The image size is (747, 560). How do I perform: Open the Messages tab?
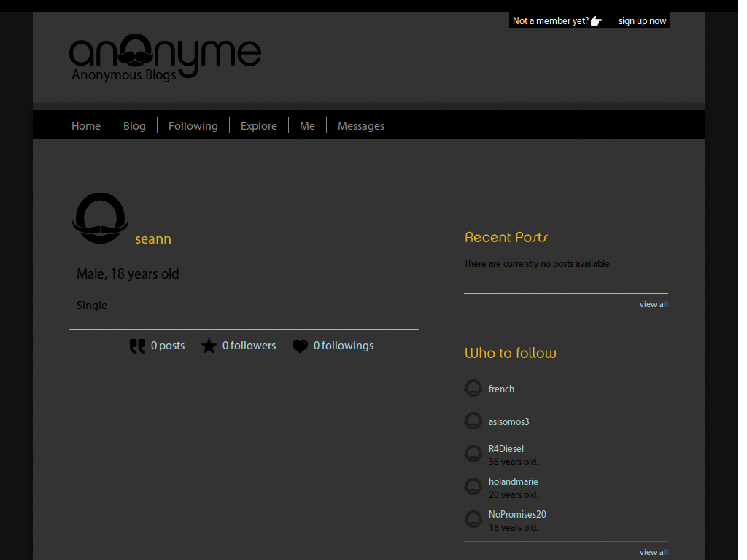pos(361,125)
